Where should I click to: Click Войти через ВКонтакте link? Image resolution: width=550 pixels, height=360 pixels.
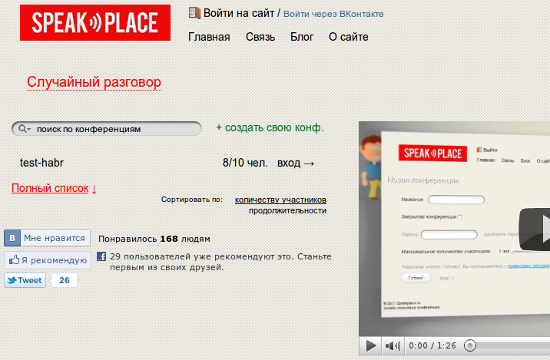(333, 14)
